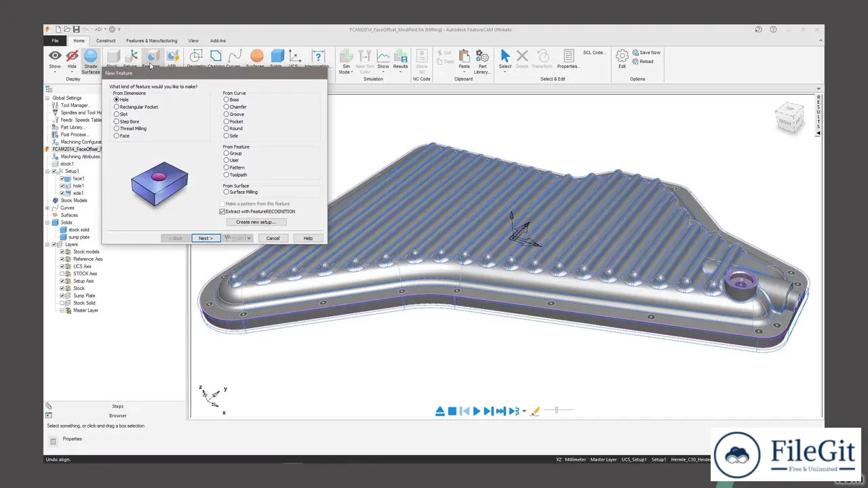The width and height of the screenshot is (868, 488).
Task: Click Cancel in New Feature dialog
Action: click(x=273, y=238)
